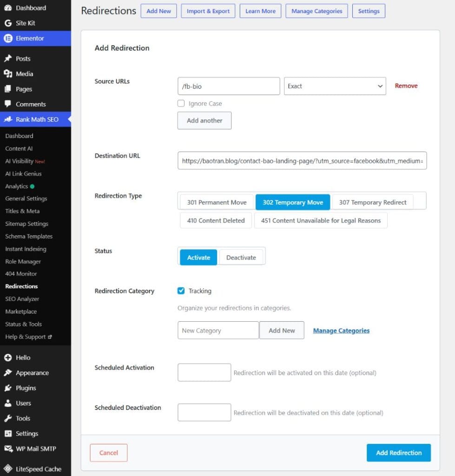
Task: Click the Site Kit Google icon
Action: coord(8,23)
